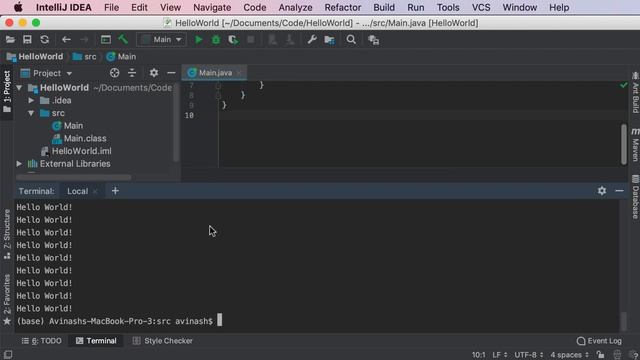This screenshot has height=360, width=640.
Task: Open the Database side tool window
Action: (635, 197)
